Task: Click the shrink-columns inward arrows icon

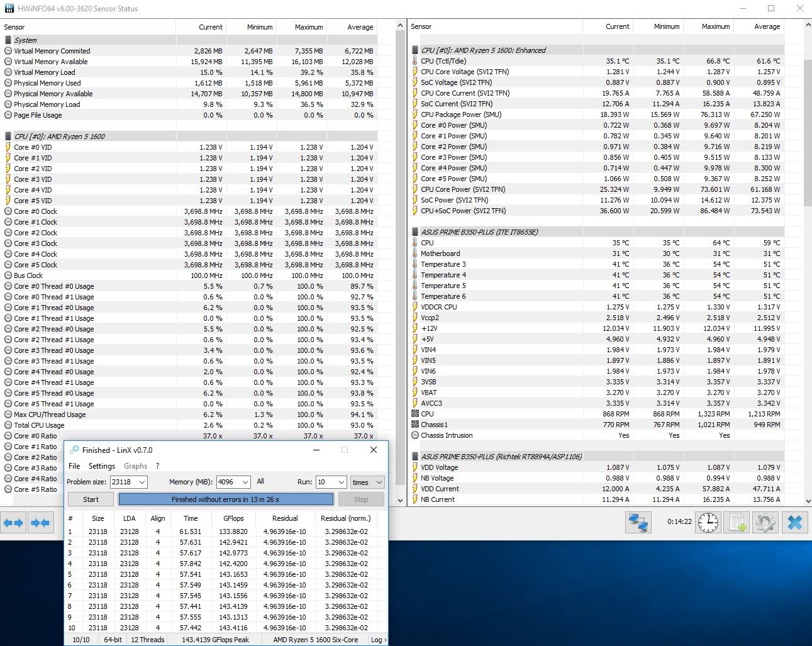Action: (40, 523)
